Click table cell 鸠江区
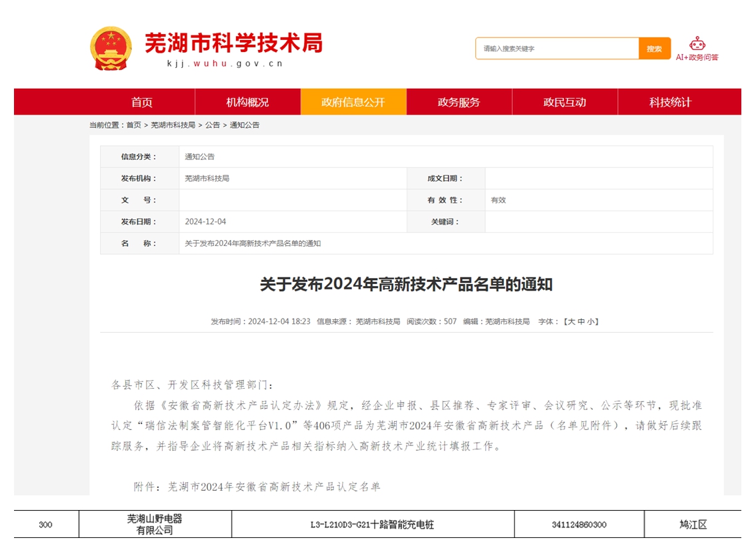756x540 pixels. pos(693,525)
